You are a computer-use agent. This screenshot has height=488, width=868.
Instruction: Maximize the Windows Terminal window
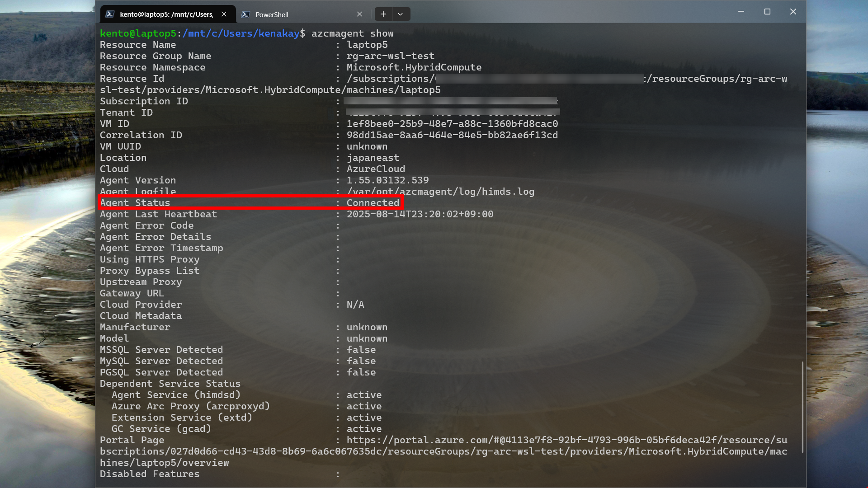[x=767, y=12]
